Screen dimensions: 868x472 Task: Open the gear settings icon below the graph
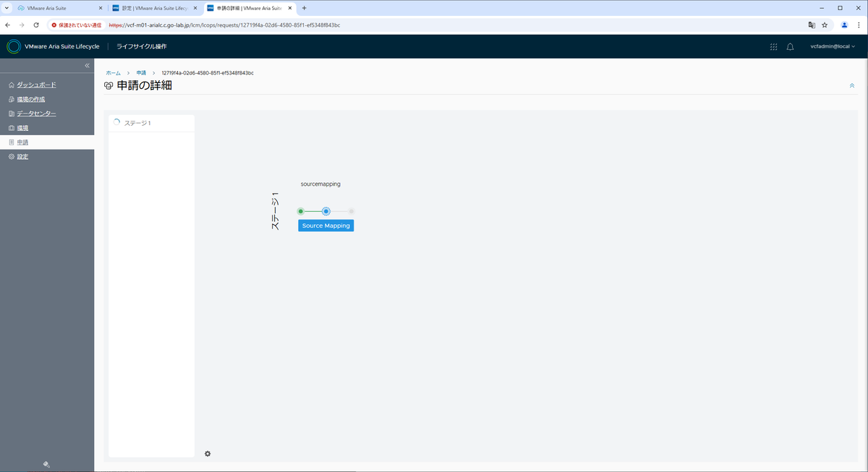coord(208,453)
